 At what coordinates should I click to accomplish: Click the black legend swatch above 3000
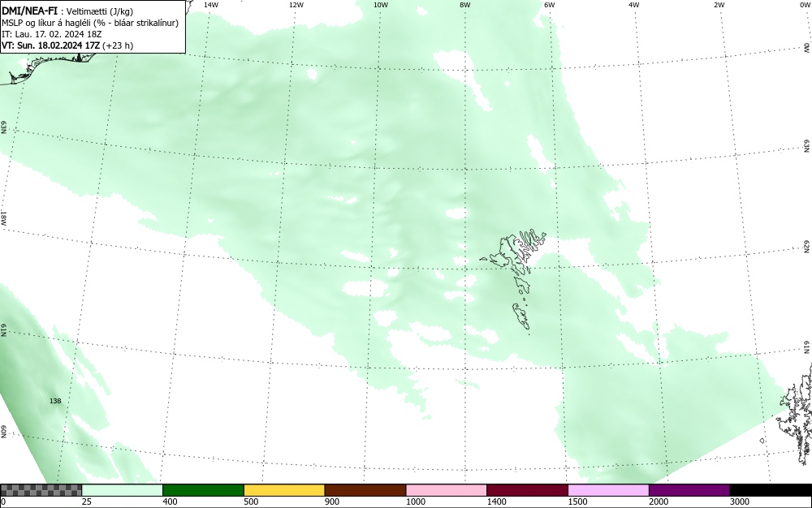771,490
